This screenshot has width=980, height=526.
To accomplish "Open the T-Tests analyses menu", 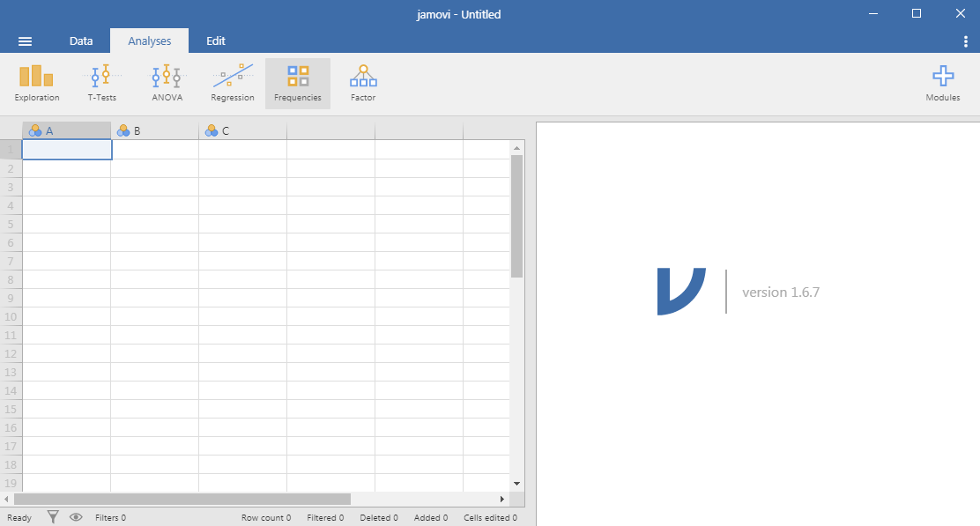I will pyautogui.click(x=102, y=84).
